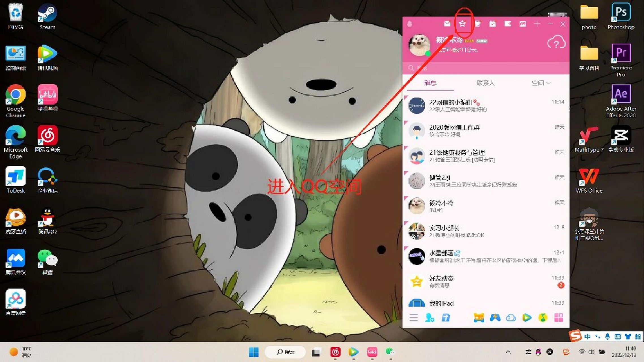This screenshot has width=644, height=362.
Task: Expand the 空间 tab dropdown arrow
Action: click(x=548, y=83)
